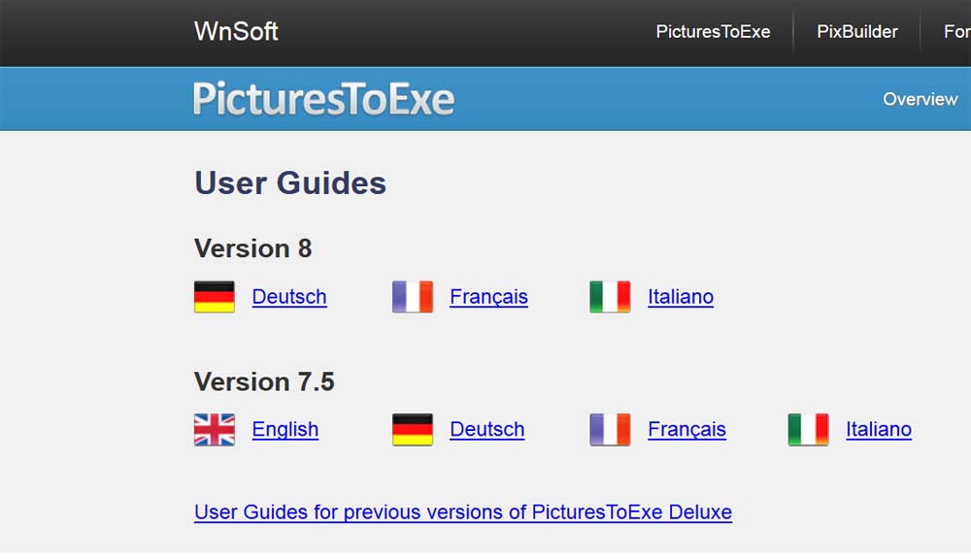Open the Italiano guide for Version 7.5

click(x=879, y=429)
